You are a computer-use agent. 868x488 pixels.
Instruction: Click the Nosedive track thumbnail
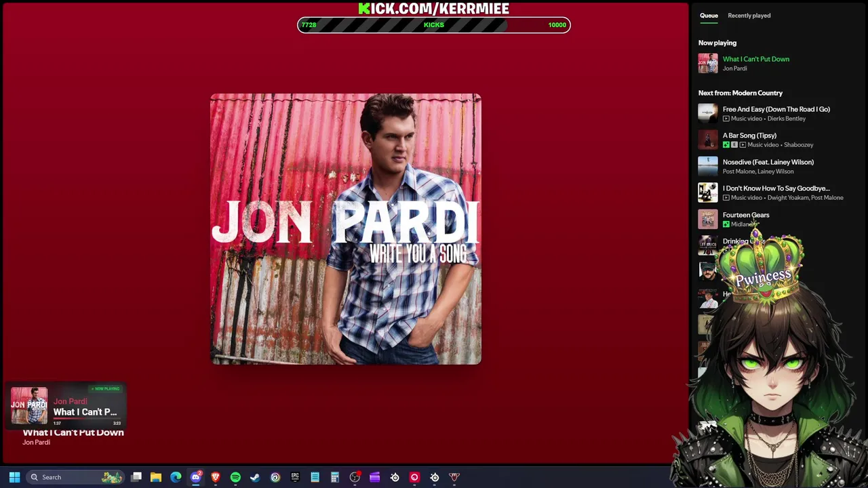tap(708, 166)
